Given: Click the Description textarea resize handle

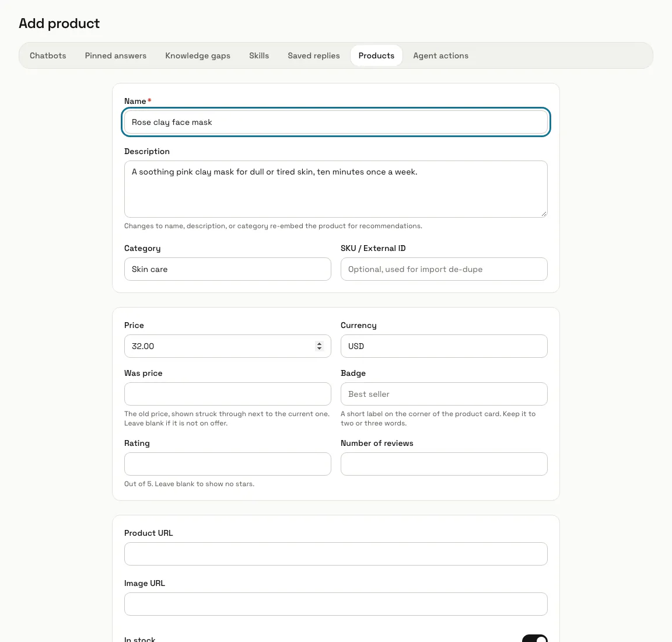Looking at the screenshot, I should 544,214.
